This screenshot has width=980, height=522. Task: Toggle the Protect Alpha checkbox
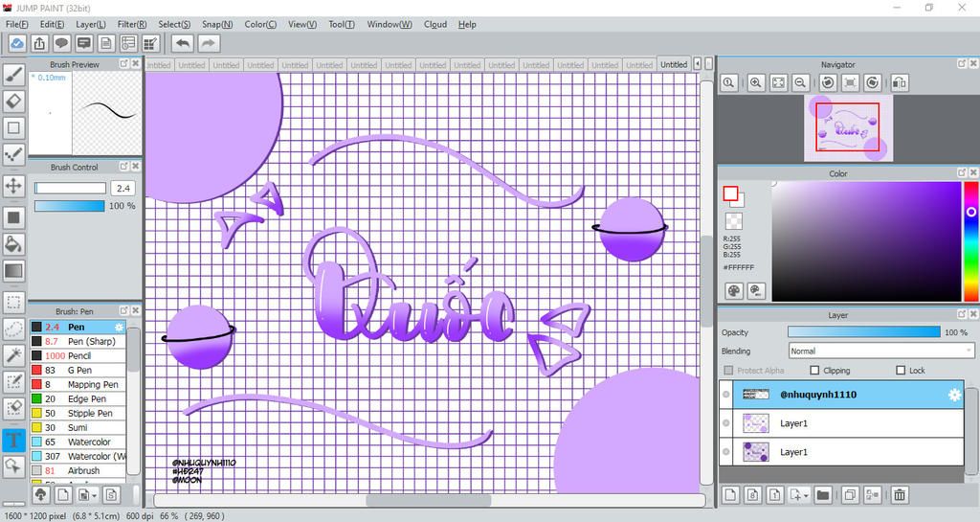(728, 370)
